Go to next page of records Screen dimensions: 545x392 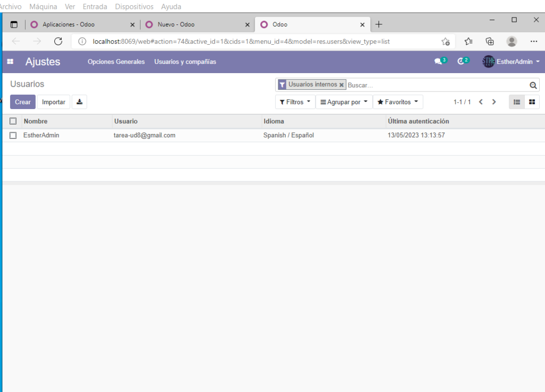(x=494, y=102)
